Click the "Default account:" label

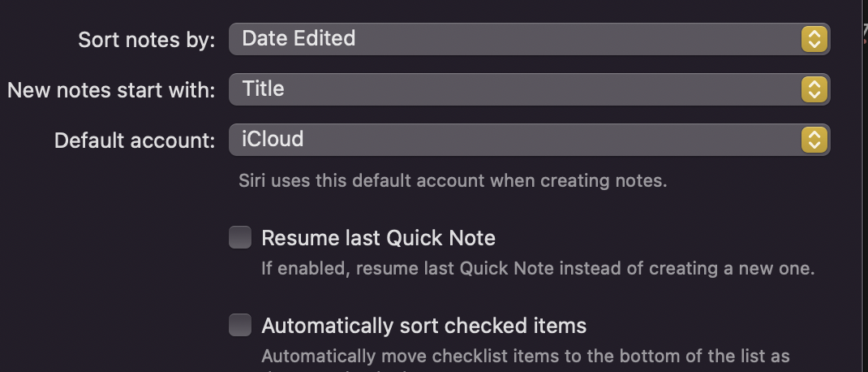click(135, 141)
